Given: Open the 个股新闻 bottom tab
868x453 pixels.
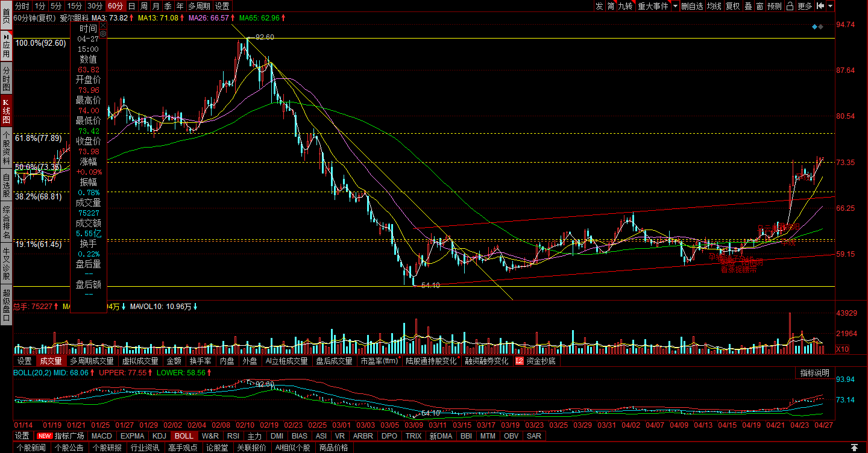Looking at the screenshot, I should 31,448.
